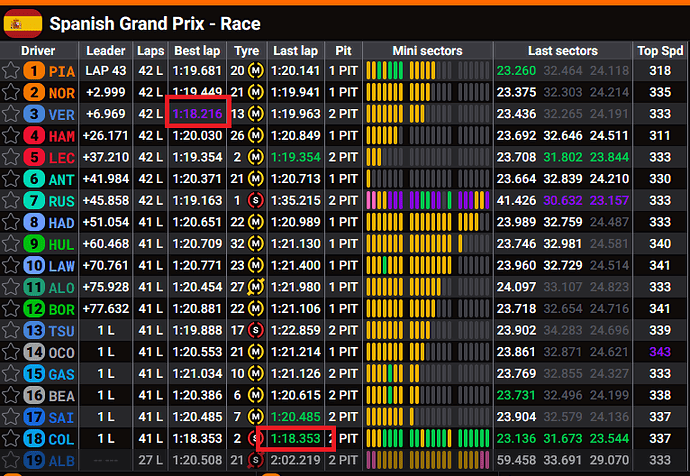This screenshot has width=690, height=476.
Task: Click medium tyre icon in SAI row
Action: (x=256, y=417)
